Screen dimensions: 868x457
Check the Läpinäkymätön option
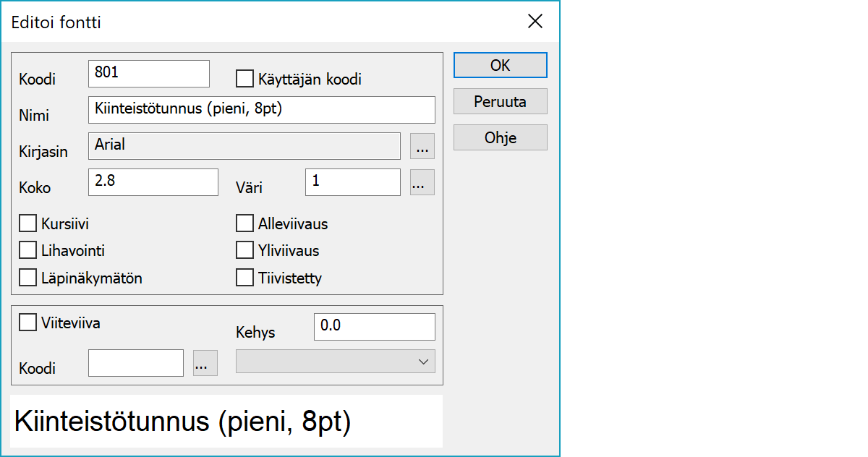[28, 278]
